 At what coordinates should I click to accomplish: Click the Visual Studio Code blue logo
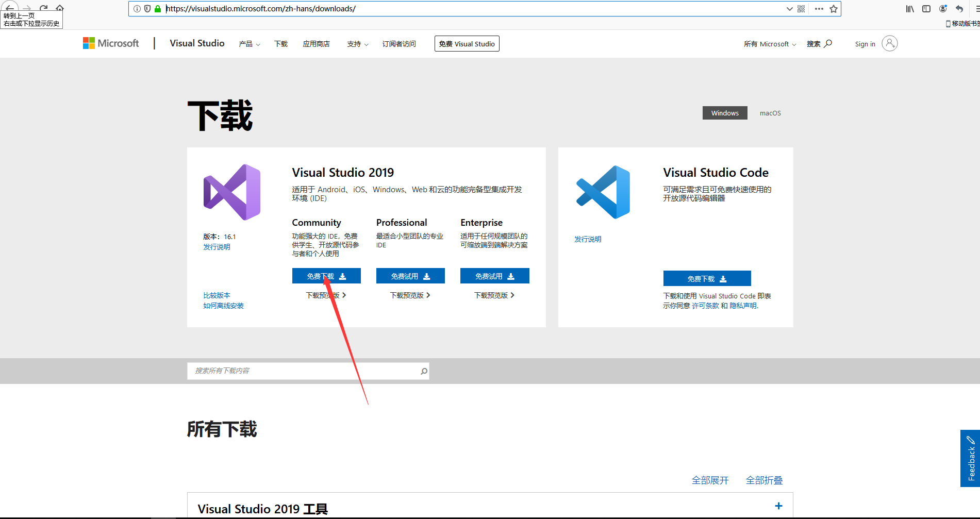(x=603, y=192)
